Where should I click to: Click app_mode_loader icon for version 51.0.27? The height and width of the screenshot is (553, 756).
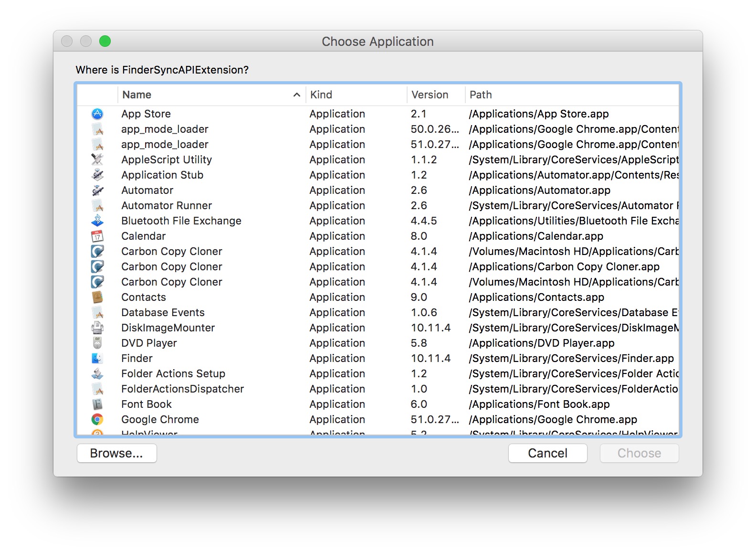pyautogui.click(x=97, y=144)
